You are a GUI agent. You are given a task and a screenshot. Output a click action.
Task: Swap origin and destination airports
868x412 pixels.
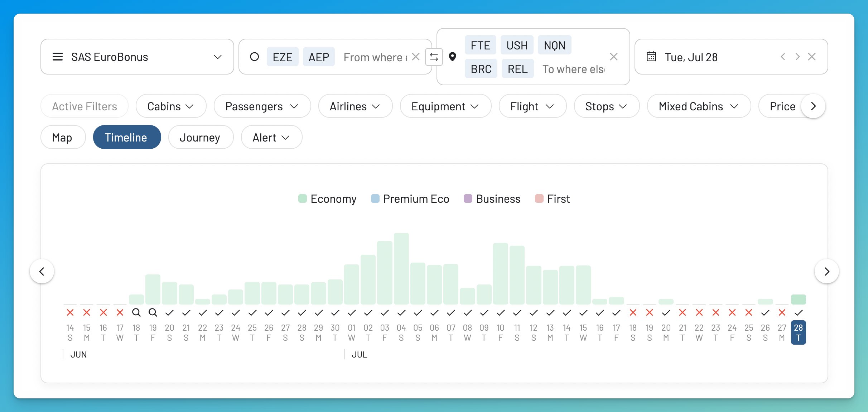434,57
